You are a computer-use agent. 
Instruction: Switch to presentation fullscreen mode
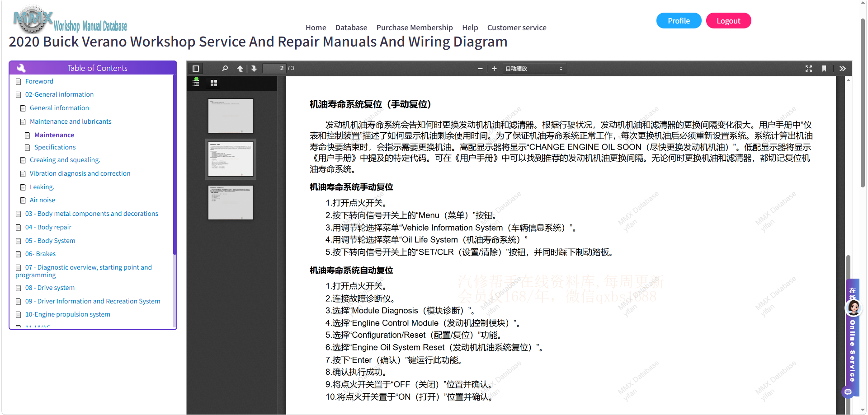coord(809,69)
